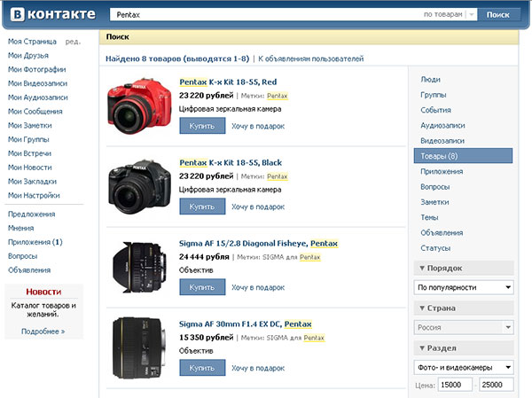
Task: Open Pentax K-x Kit 18-55, Red title
Action: click(228, 82)
